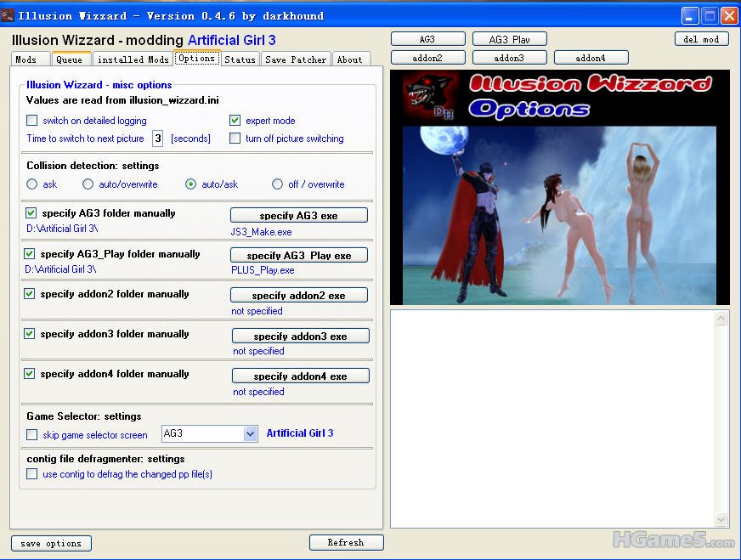Click the save options button

51,543
